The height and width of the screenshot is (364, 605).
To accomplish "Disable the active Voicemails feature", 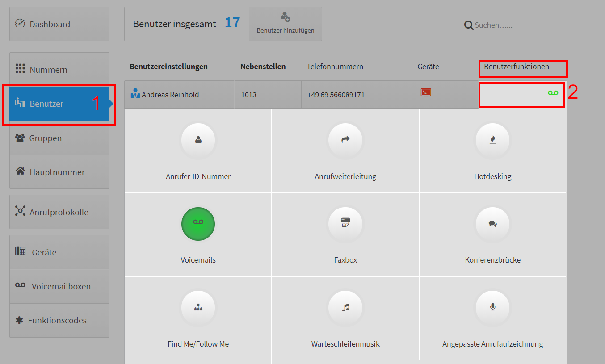I will click(198, 224).
